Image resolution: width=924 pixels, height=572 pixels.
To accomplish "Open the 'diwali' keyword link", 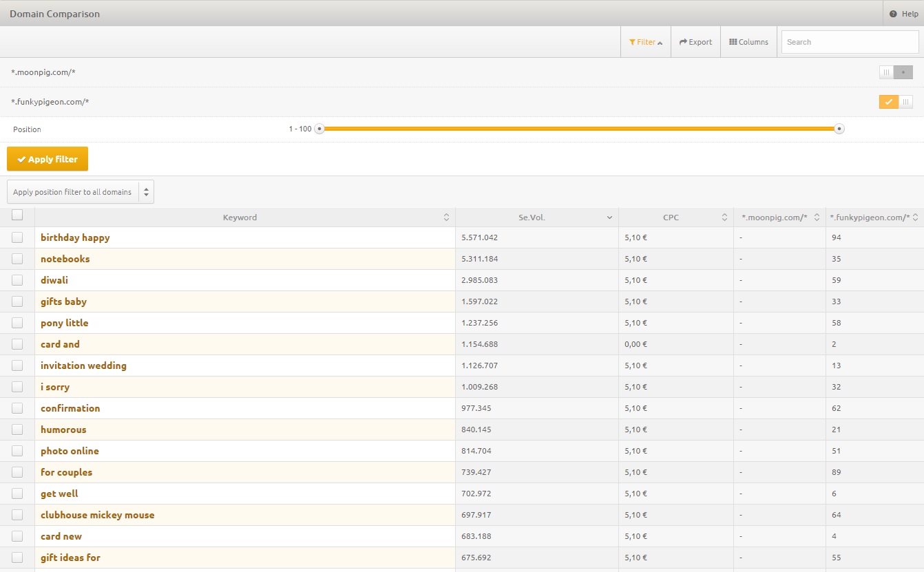I will click(54, 280).
